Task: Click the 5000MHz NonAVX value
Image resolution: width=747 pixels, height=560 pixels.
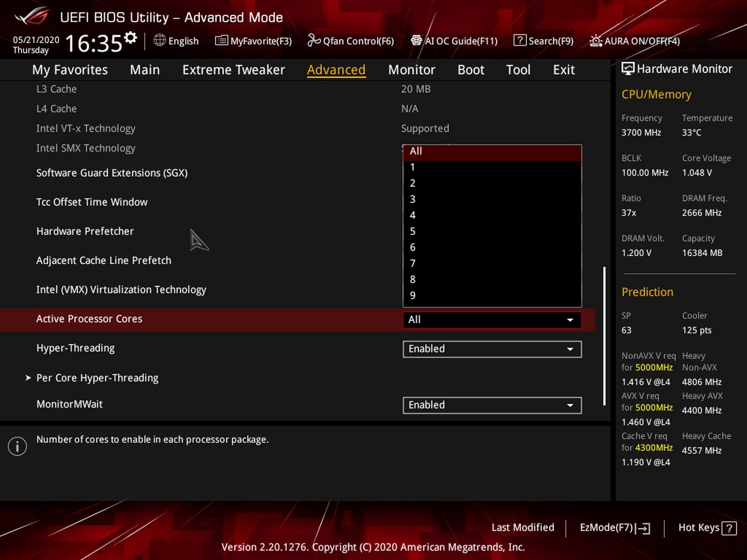Action: [x=654, y=368]
